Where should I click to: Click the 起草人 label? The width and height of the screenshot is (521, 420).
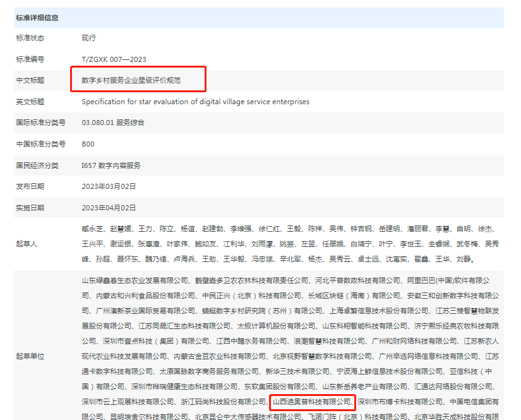[27, 244]
